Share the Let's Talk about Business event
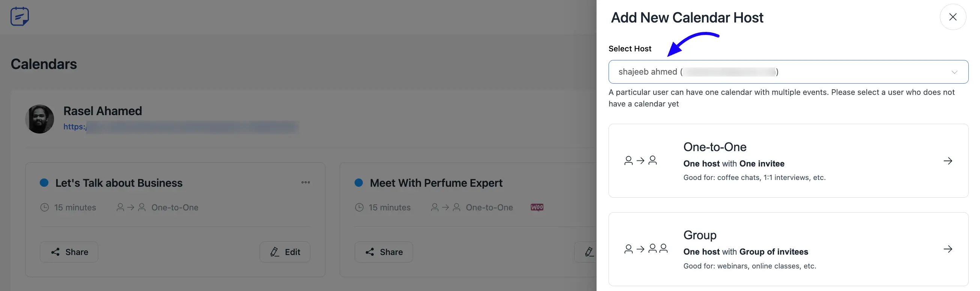The image size is (980, 291). click(x=69, y=252)
